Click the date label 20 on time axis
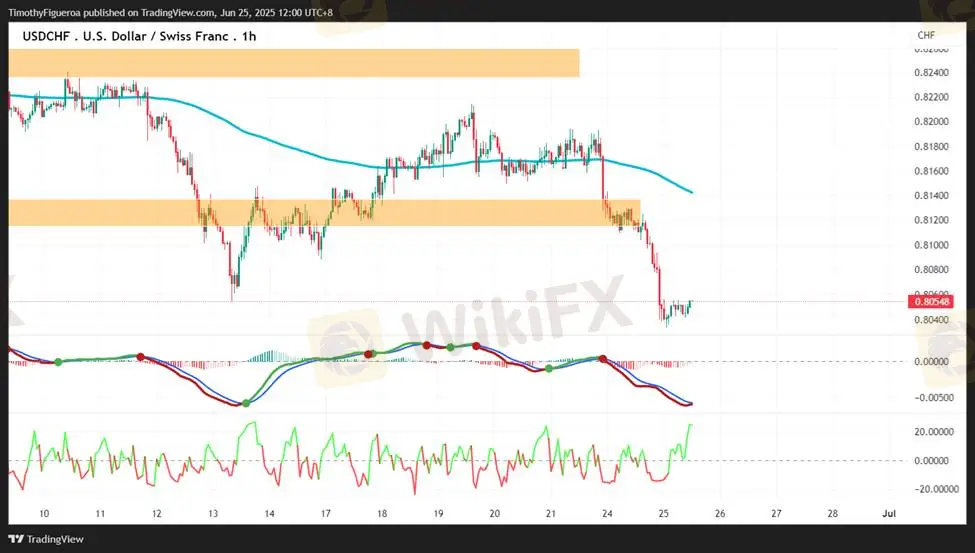Screen dimensions: 975x553 tap(494, 514)
